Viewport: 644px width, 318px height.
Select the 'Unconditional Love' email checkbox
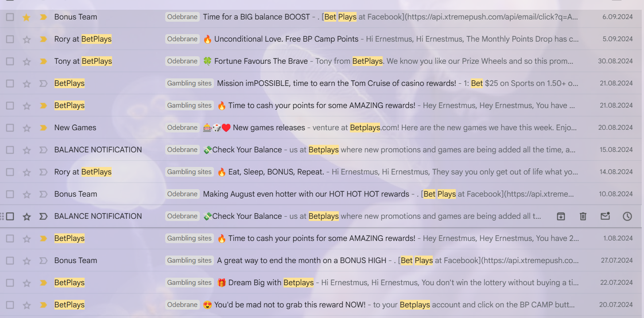10,39
